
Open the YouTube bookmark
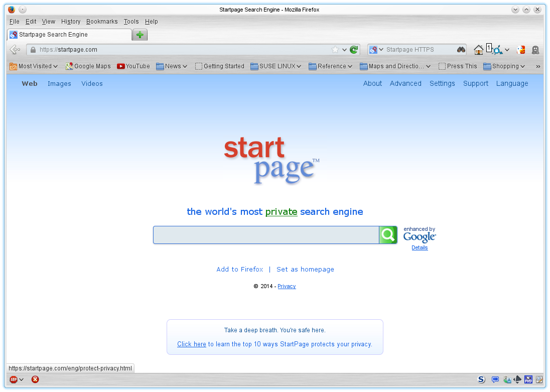pos(133,66)
